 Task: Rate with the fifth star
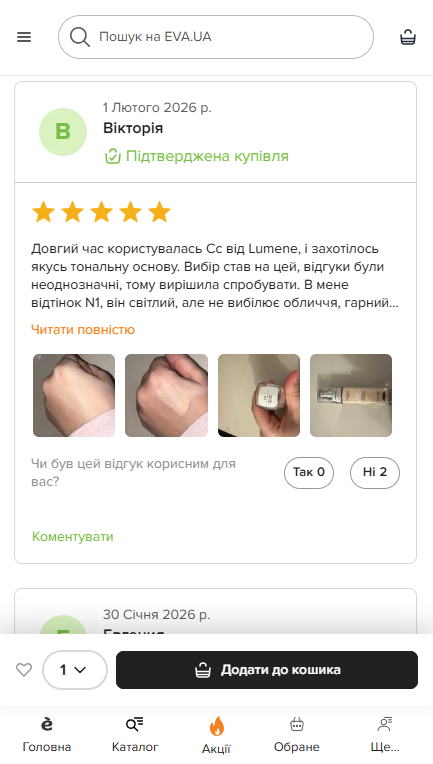pyautogui.click(x=159, y=212)
